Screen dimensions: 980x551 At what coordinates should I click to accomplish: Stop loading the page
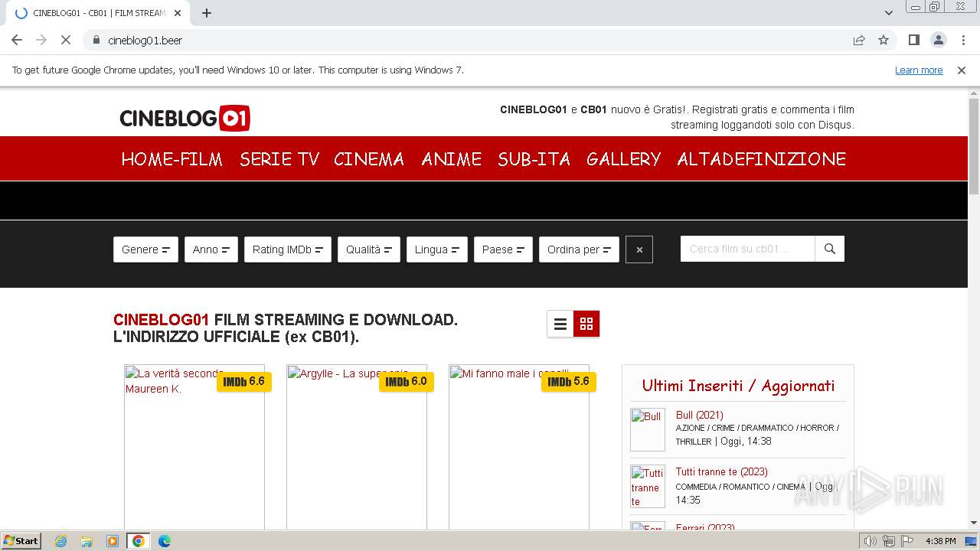click(66, 40)
